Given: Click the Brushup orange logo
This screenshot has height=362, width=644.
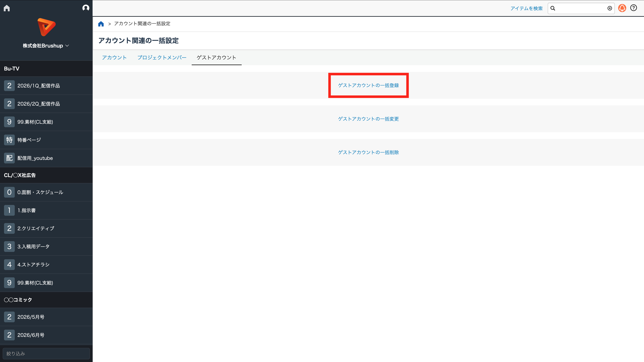Looking at the screenshot, I should pos(46,27).
